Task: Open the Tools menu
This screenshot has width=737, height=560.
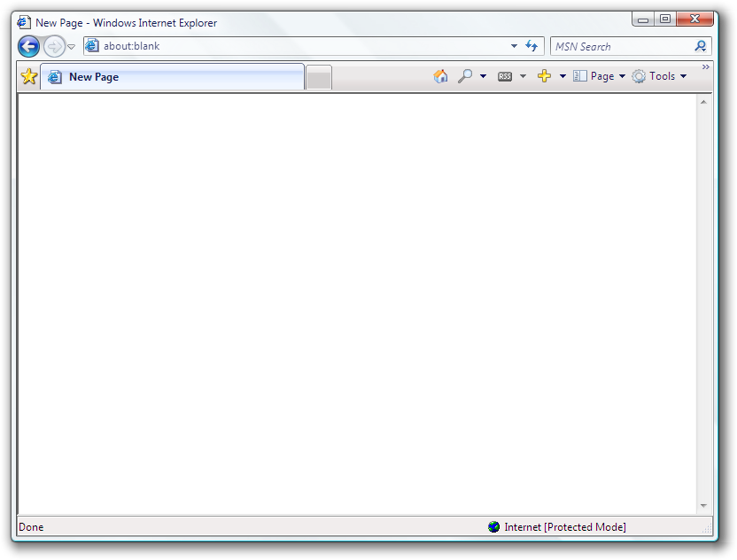Action: coord(660,76)
